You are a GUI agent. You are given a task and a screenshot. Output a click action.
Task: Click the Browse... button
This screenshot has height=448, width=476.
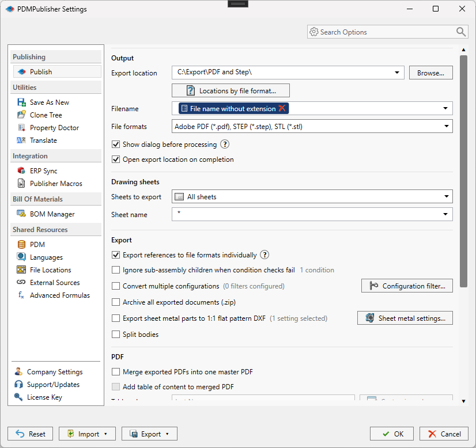tap(430, 73)
